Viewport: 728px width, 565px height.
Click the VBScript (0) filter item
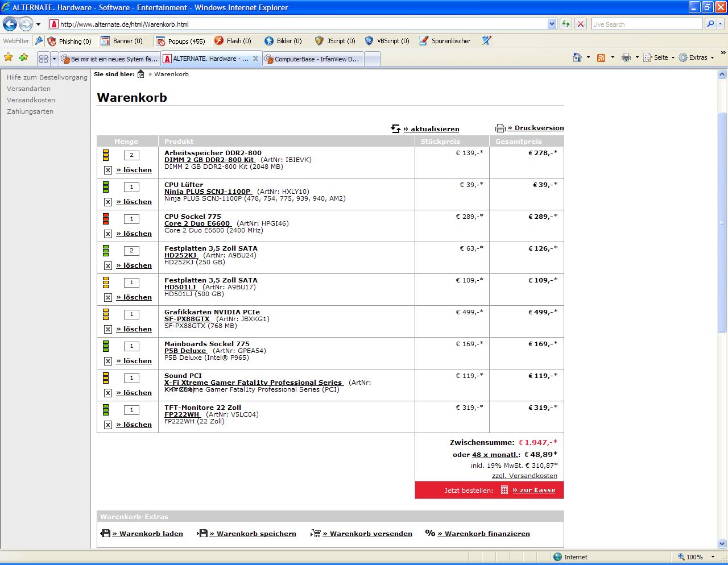coord(387,41)
